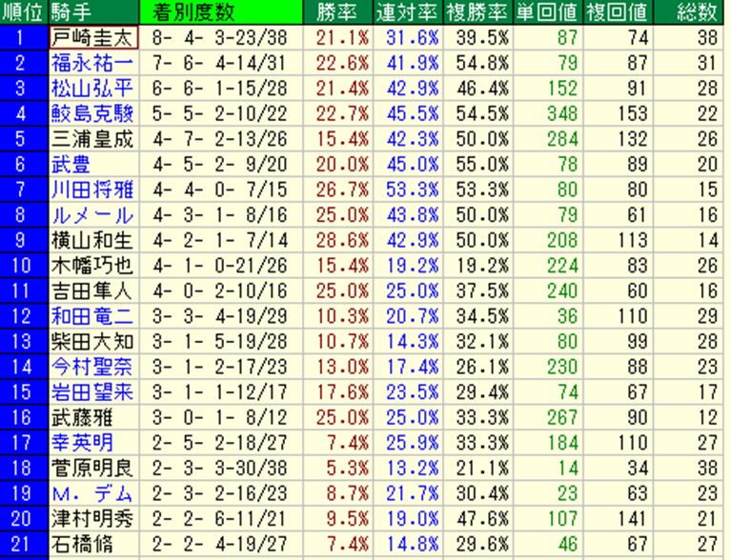Open jockey link 鮫島克駿

coord(92,113)
